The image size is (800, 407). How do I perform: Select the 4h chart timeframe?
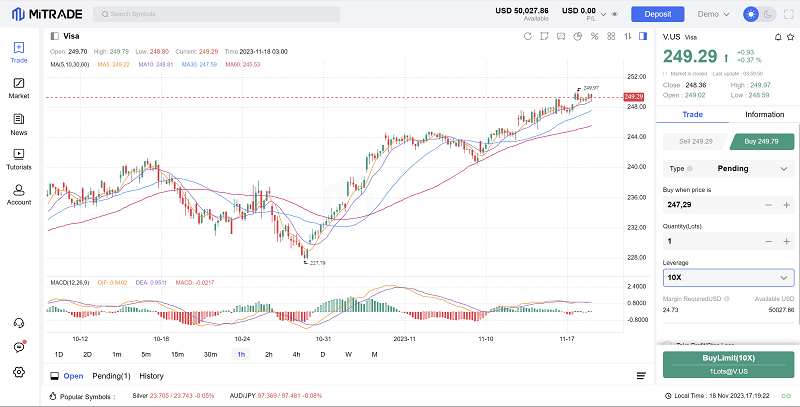tap(296, 354)
